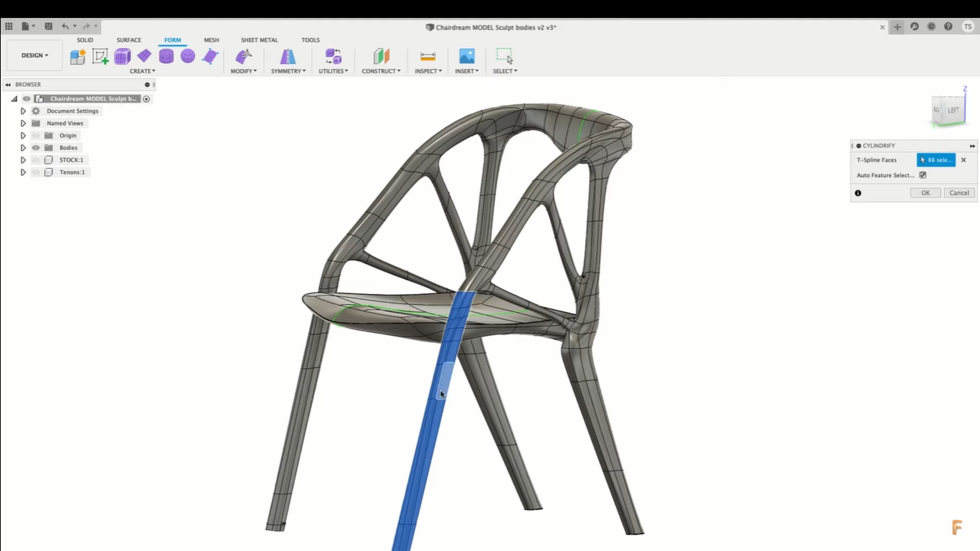Open the Face tool in Create group
This screenshot has height=551, width=980.
tap(210, 57)
